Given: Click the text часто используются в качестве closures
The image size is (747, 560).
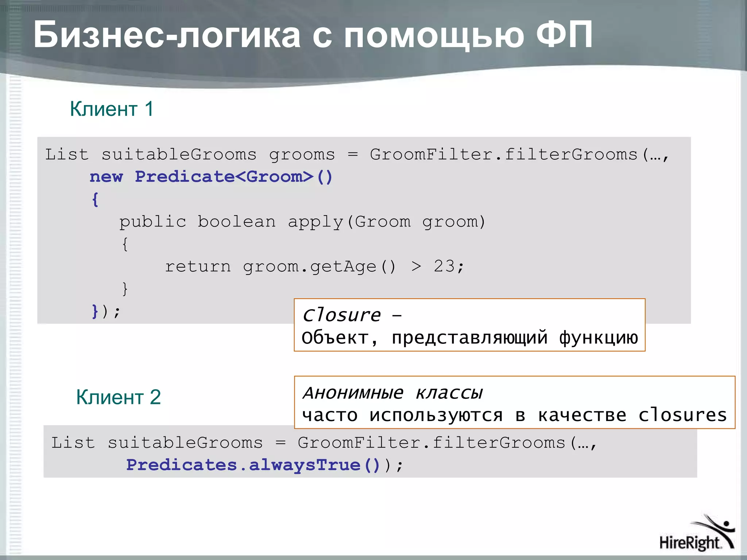Looking at the screenshot, I should (514, 415).
